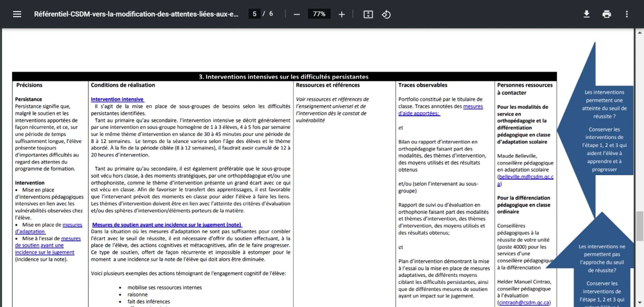
Task: Click the cintraoh@csdm.qc.ca email link
Action: tap(524, 302)
